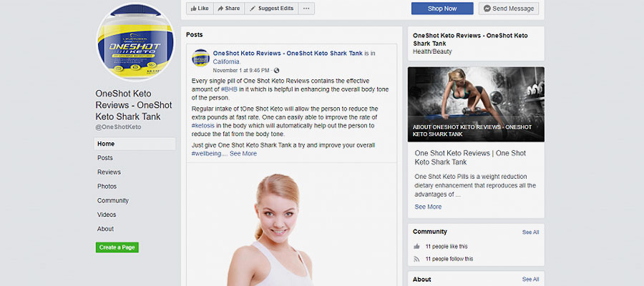
Task: Click the Messenger icon in Send Message
Action: pyautogui.click(x=487, y=9)
